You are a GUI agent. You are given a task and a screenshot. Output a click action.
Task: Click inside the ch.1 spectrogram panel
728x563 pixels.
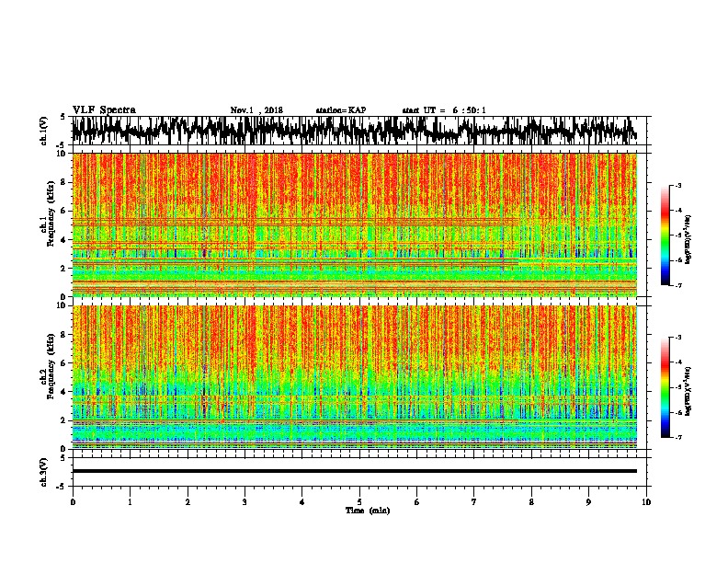[x=355, y=224]
